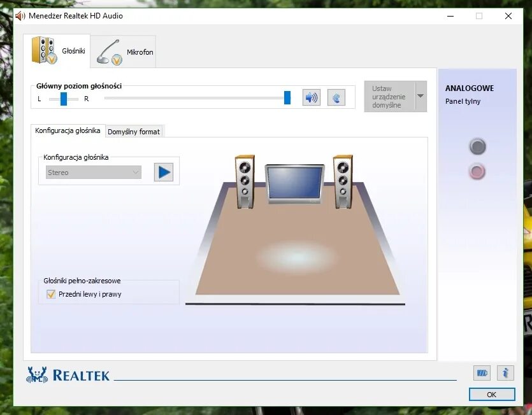Mute speakers with the volume icon button
This screenshot has width=532, height=415.
(x=311, y=97)
